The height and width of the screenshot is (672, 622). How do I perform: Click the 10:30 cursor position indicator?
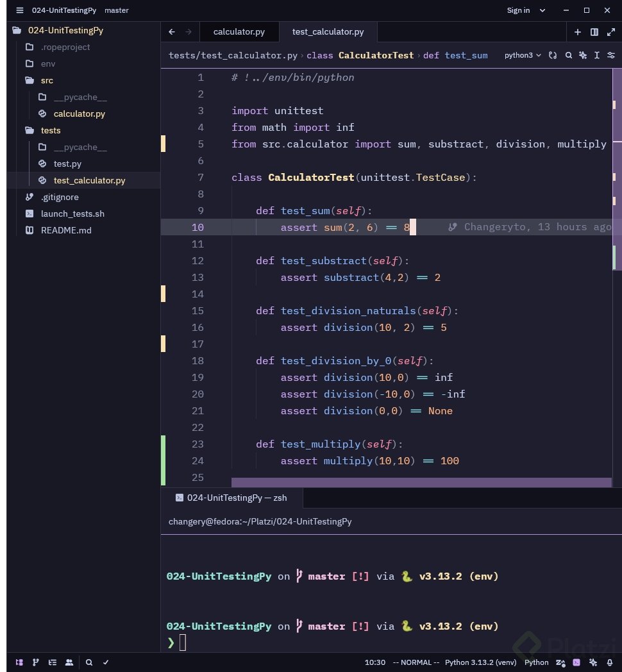(375, 662)
